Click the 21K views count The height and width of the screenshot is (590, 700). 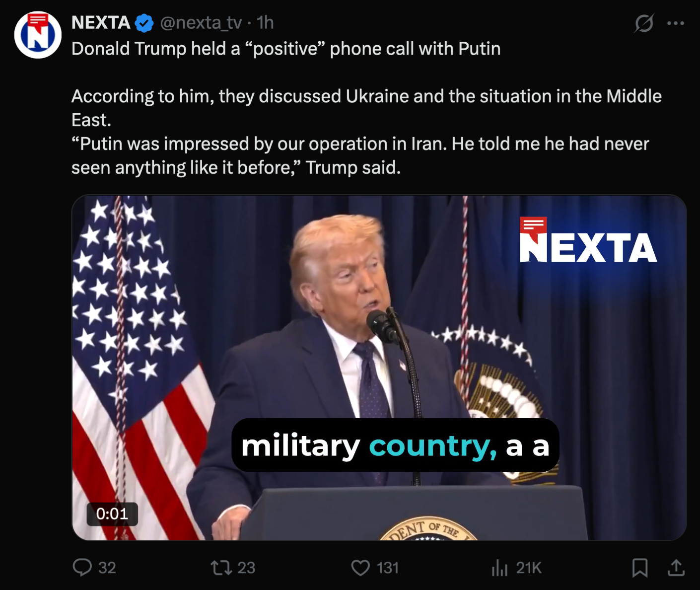529,567
